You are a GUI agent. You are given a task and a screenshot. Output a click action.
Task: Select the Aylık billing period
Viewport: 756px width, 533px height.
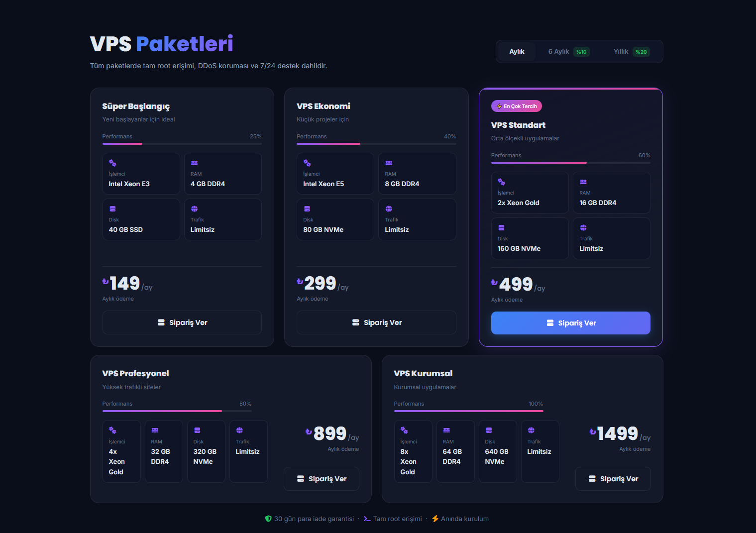pos(516,52)
